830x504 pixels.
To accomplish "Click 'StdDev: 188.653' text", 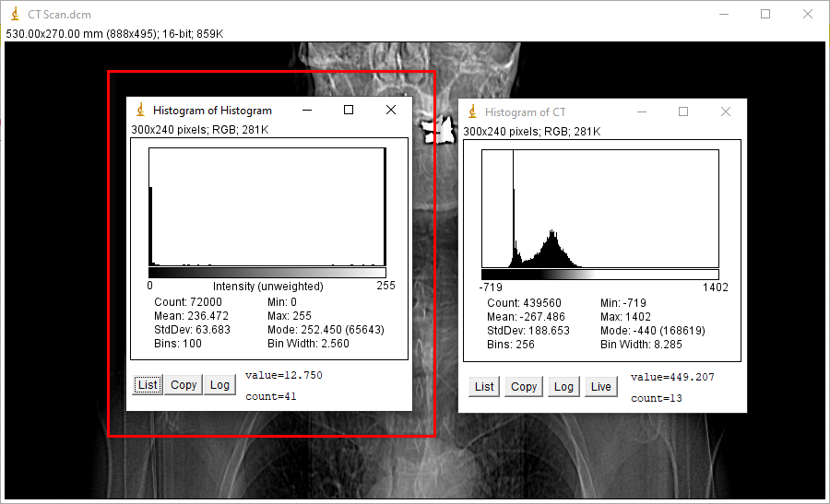I will click(528, 331).
